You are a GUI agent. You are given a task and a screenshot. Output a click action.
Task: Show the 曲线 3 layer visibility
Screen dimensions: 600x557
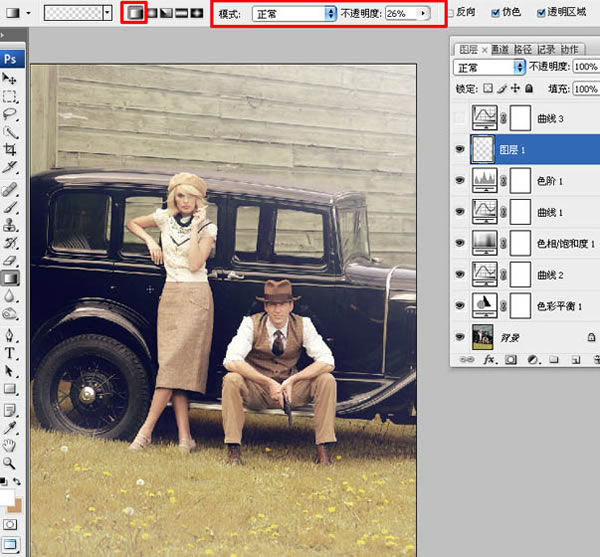click(x=459, y=119)
